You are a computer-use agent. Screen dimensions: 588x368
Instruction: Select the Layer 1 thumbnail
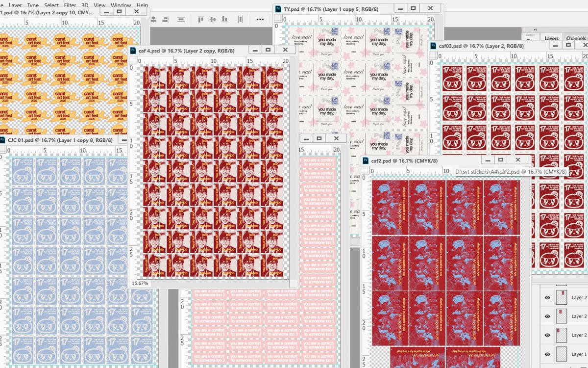(562, 353)
